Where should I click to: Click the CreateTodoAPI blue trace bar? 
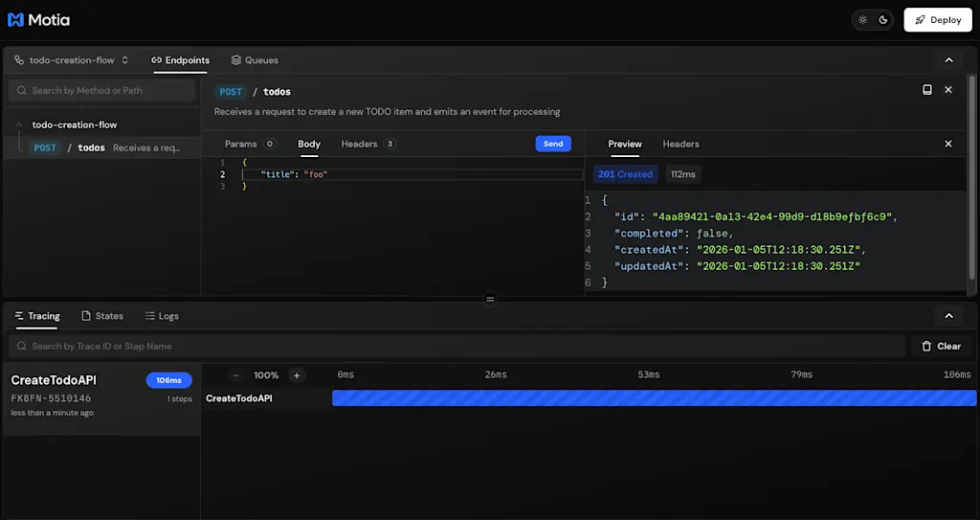tap(654, 398)
